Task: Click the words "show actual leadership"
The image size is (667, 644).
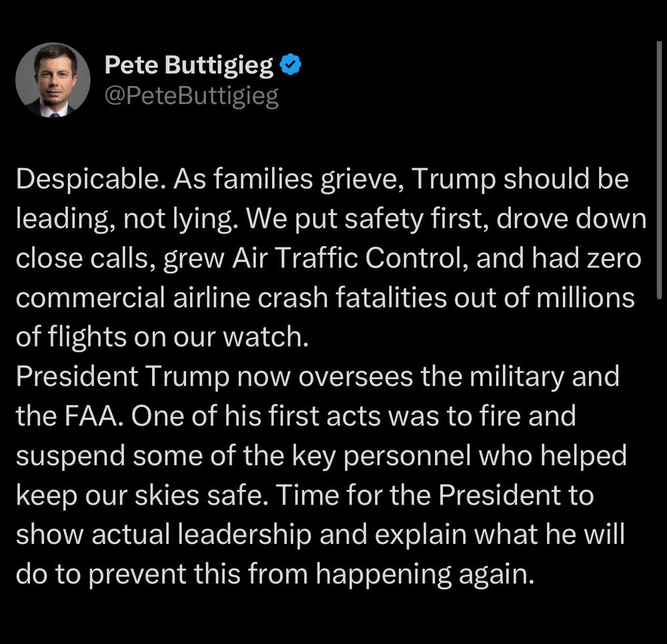Action: pos(164,535)
